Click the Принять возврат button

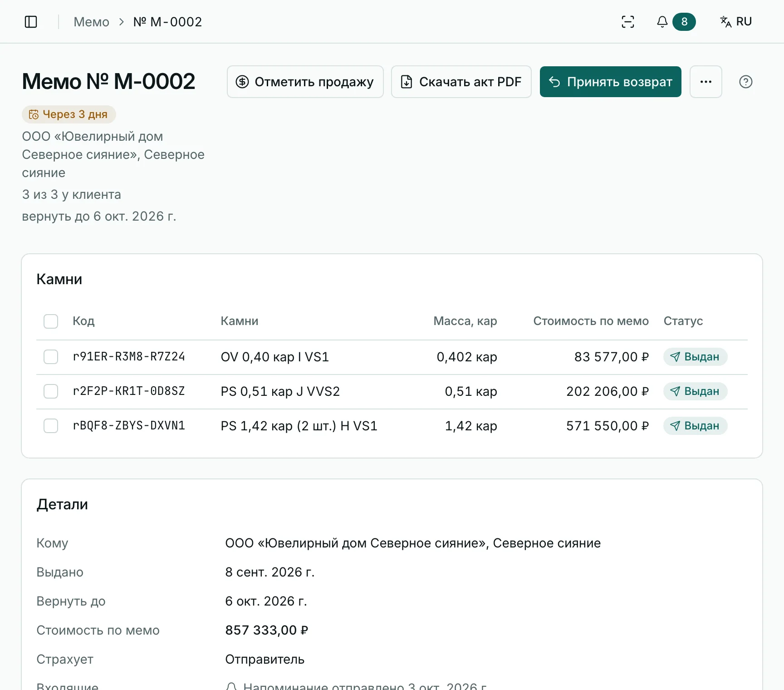611,82
